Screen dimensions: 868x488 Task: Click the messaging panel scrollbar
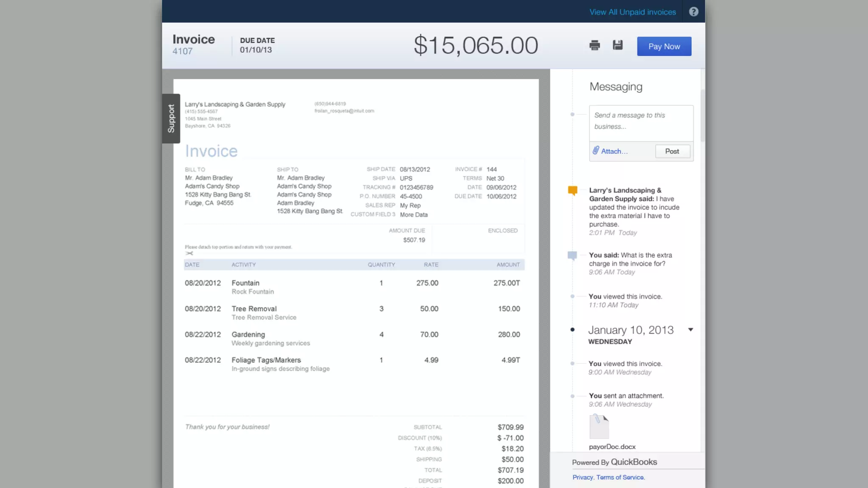pos(702,115)
